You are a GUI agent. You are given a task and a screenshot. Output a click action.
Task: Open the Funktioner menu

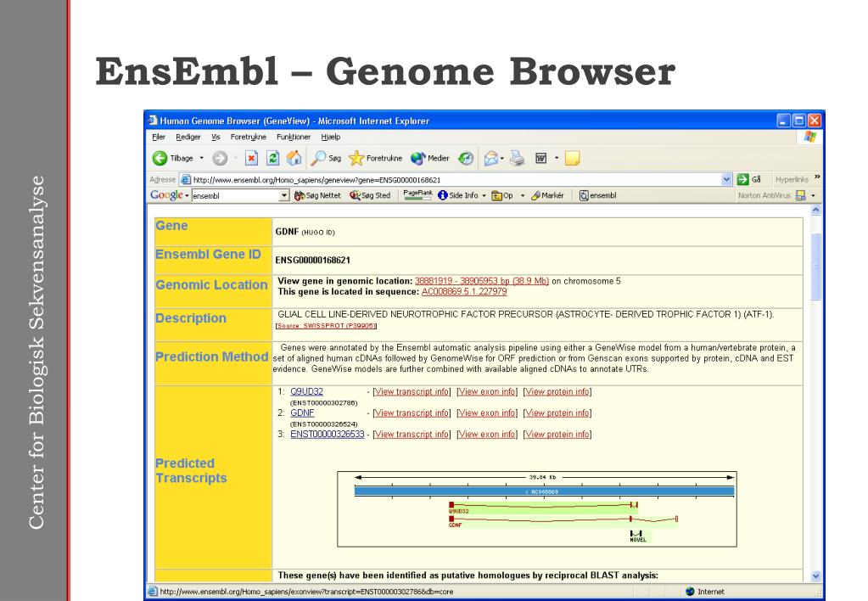point(294,137)
